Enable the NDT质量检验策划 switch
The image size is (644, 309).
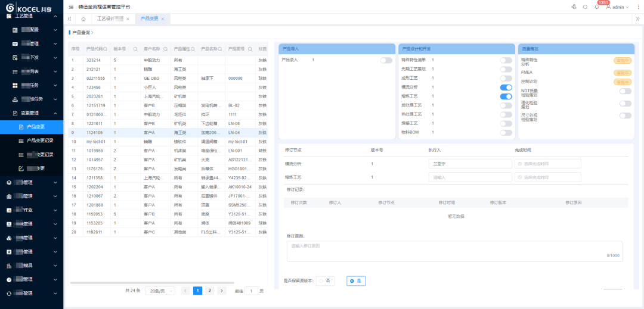pos(626,91)
